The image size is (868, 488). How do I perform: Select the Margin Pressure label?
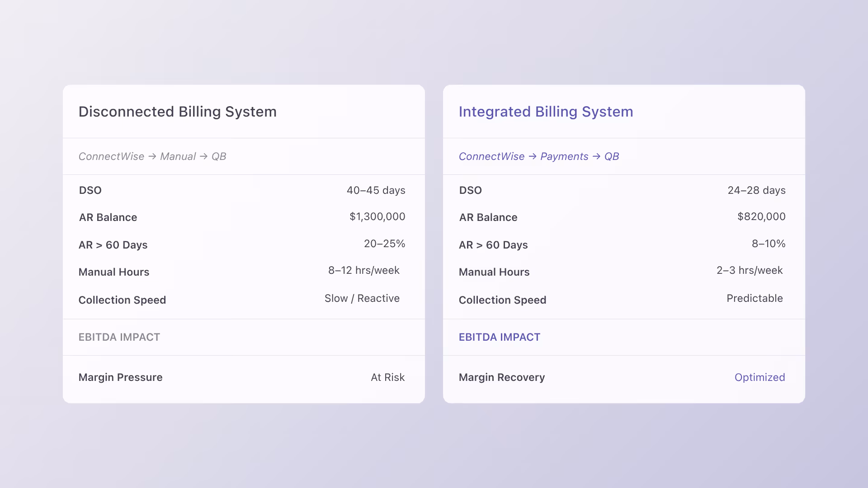pos(121,377)
